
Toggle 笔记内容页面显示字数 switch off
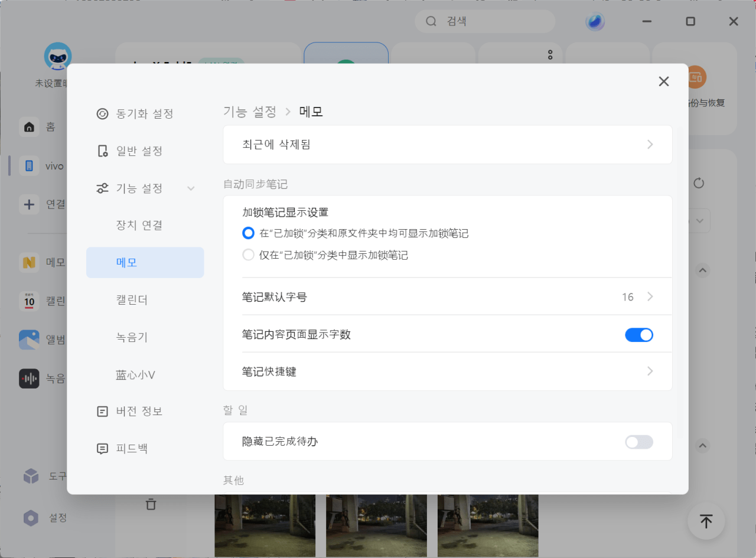point(639,335)
